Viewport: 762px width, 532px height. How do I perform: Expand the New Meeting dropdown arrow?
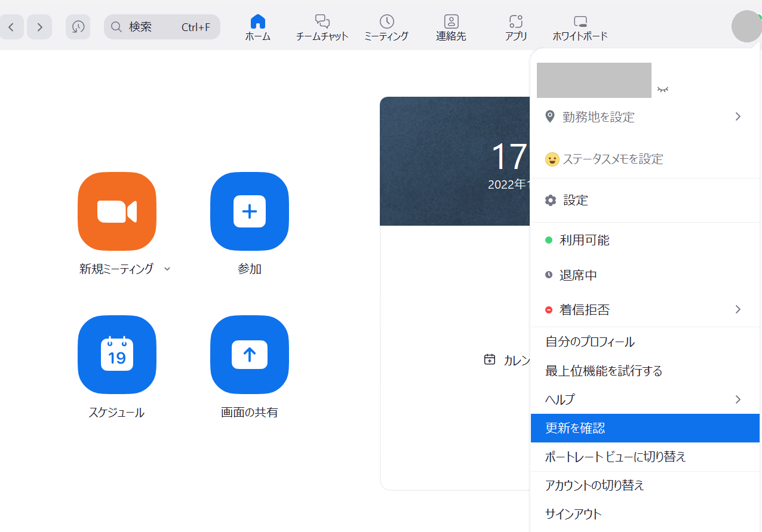[167, 269]
